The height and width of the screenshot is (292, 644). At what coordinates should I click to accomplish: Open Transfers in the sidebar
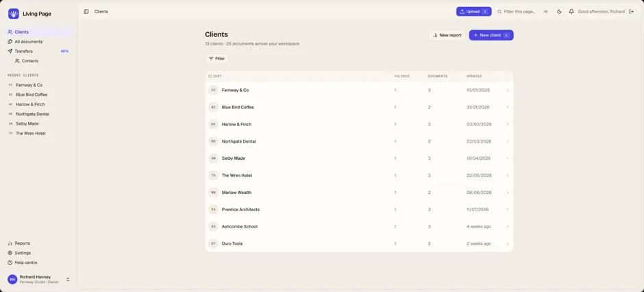pos(40,51)
